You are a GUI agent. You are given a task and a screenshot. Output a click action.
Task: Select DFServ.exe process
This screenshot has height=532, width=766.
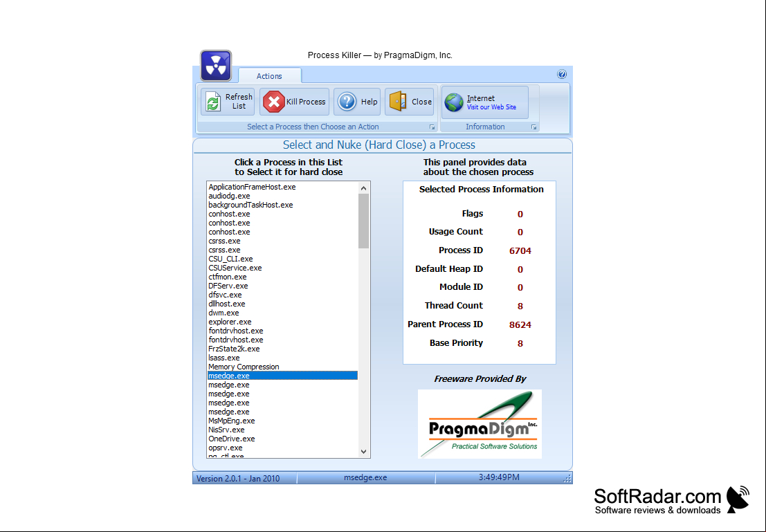[x=282, y=286]
